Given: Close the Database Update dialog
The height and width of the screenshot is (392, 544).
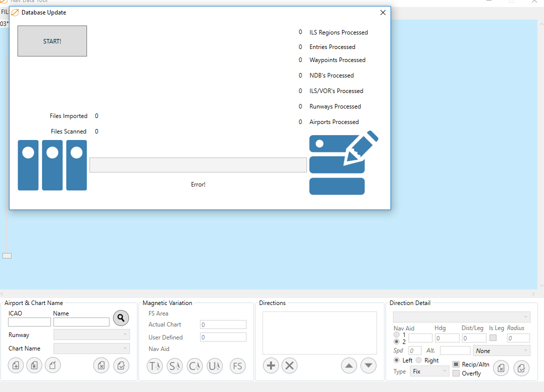Looking at the screenshot, I should point(383,12).
